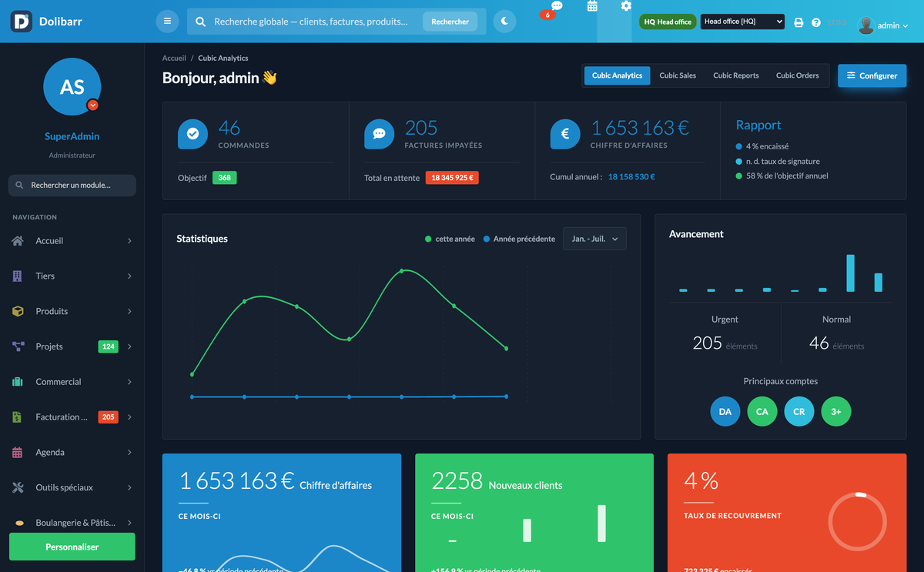
Task: Click the Projets network icon
Action: pyautogui.click(x=18, y=346)
